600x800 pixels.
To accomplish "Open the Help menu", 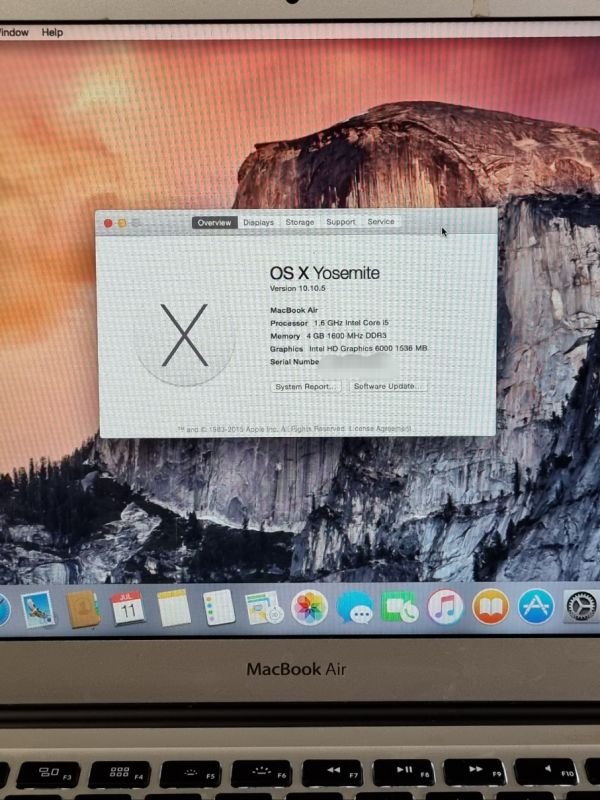I will (x=52, y=32).
